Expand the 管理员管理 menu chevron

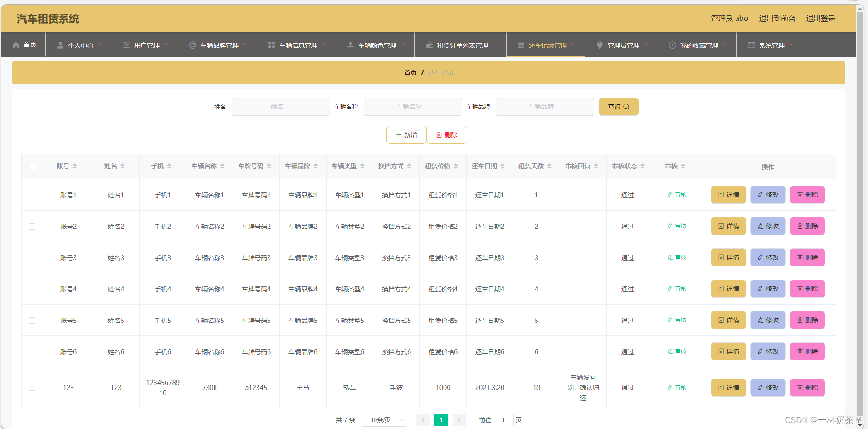pyautogui.click(x=646, y=44)
